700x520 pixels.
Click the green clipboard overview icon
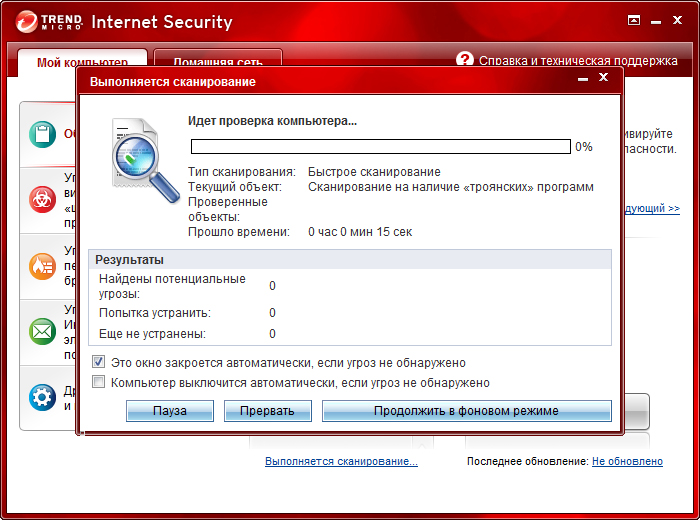point(42,134)
